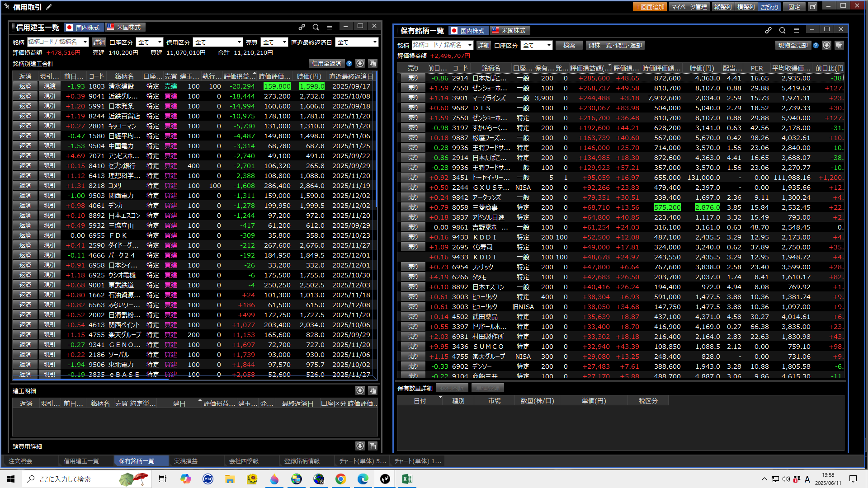Toggle 縦整列 layout button
Image resolution: width=868 pixels, height=488 pixels.
[x=722, y=7]
